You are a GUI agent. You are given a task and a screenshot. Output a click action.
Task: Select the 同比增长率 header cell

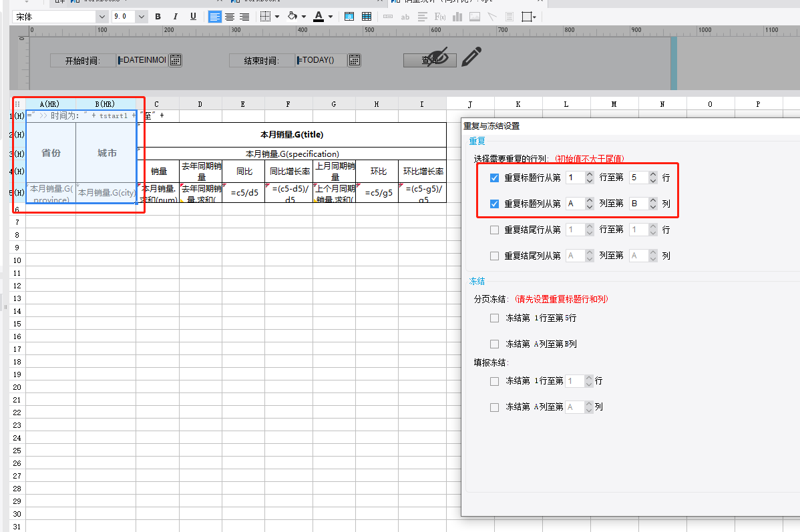click(x=289, y=172)
